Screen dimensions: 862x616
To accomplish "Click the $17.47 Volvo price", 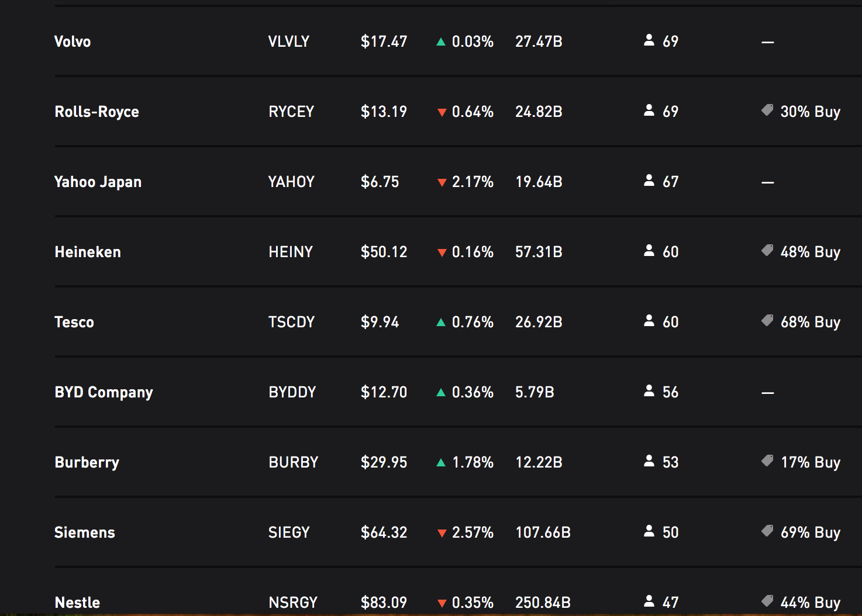I will click(x=384, y=41).
